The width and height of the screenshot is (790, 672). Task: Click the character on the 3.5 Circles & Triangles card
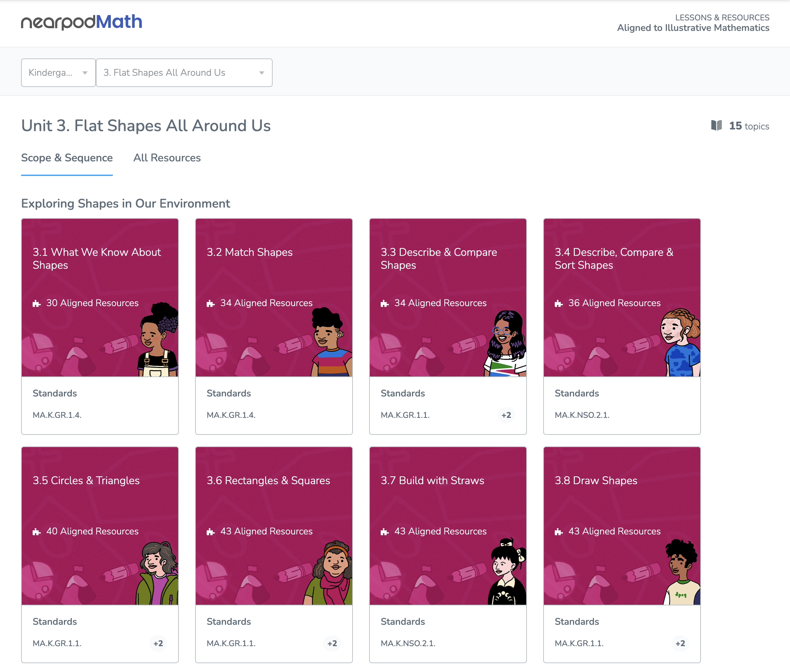click(157, 572)
